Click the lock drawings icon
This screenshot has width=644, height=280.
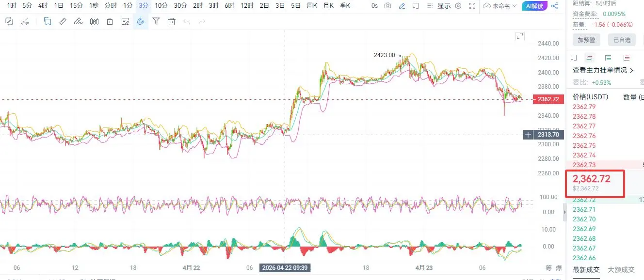click(110, 21)
